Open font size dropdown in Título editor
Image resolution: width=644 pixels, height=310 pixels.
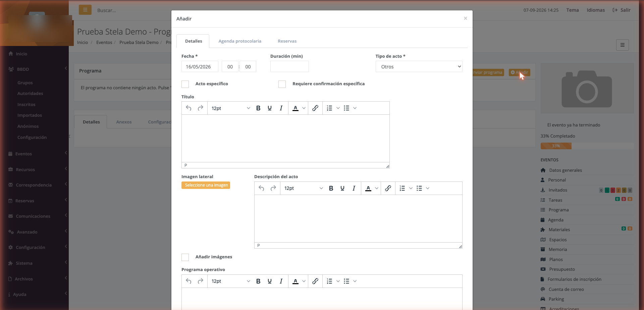231,108
